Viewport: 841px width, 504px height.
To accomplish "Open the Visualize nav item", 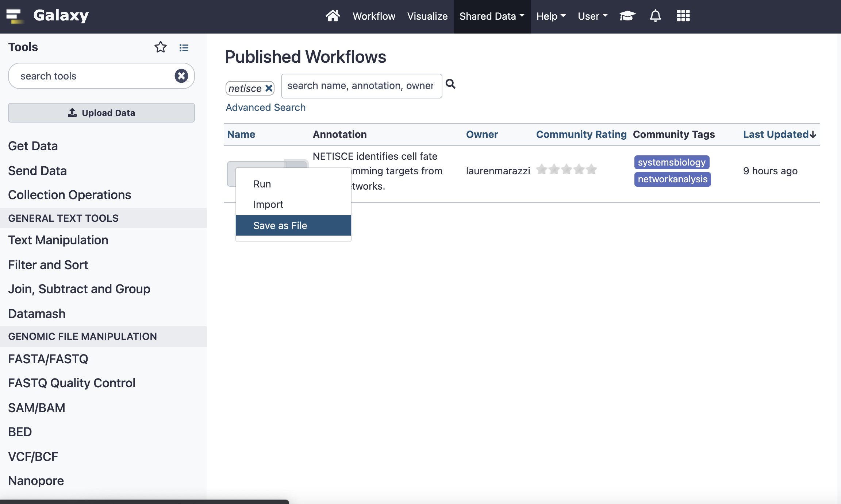I will point(427,16).
